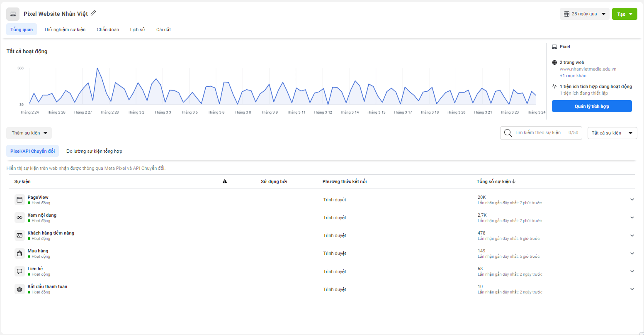The height and width of the screenshot is (335, 644).
Task: Click the Quản lý tích hợp button
Action: coord(592,106)
